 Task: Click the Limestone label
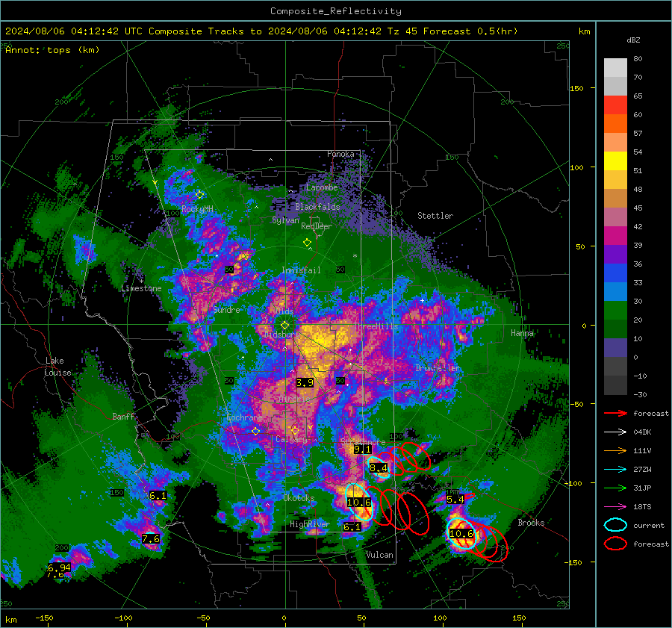(141, 288)
